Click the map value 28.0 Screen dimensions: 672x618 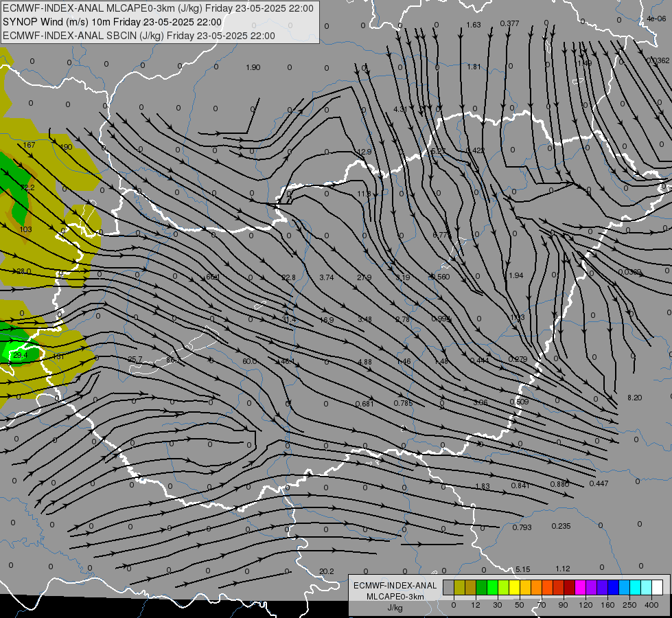click(24, 271)
